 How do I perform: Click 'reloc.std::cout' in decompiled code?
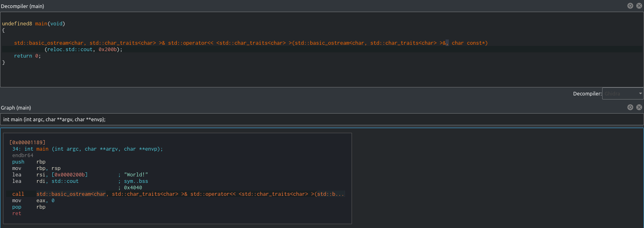coord(70,50)
